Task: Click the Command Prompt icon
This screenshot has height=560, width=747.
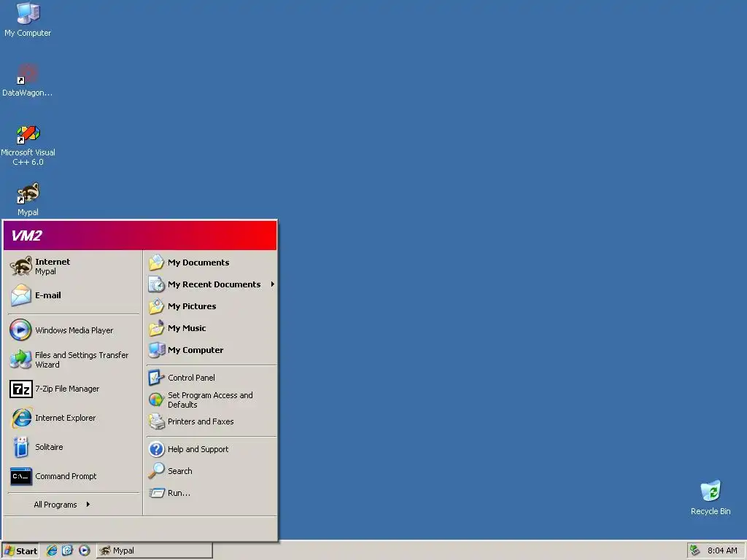Action: tap(21, 476)
